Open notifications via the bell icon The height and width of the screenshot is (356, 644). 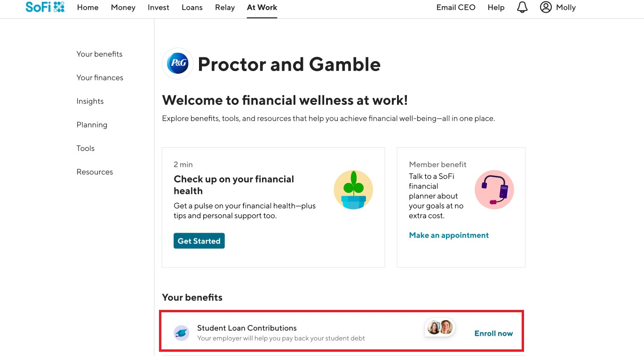(x=522, y=7)
